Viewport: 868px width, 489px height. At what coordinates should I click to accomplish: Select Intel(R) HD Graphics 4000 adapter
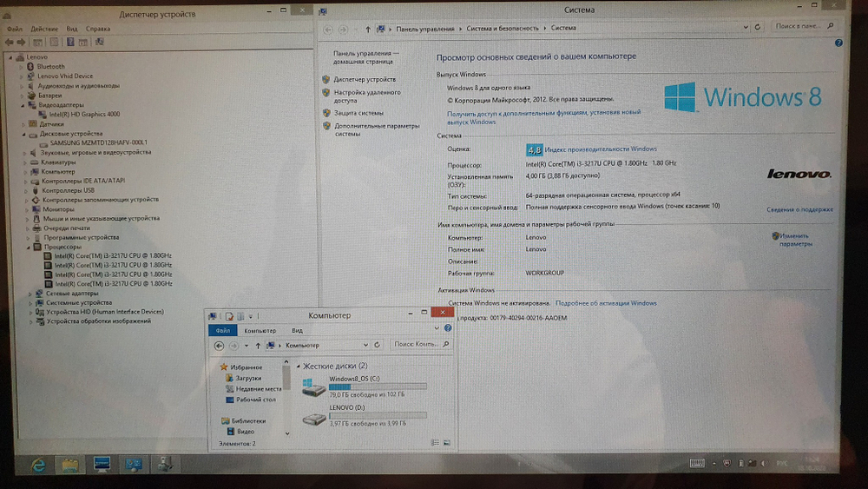pos(84,114)
